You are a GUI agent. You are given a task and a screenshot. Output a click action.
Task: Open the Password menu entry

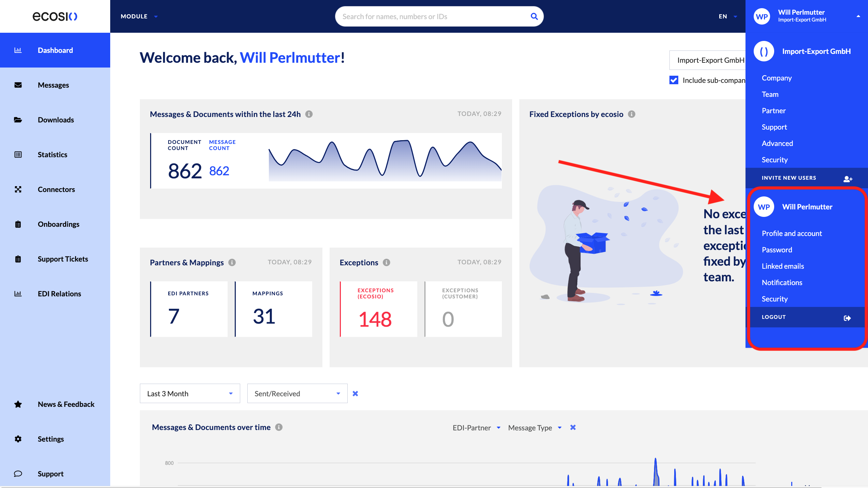[777, 250]
